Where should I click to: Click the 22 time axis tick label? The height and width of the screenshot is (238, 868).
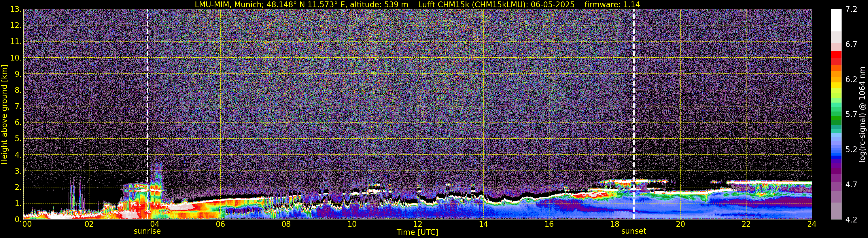746,224
